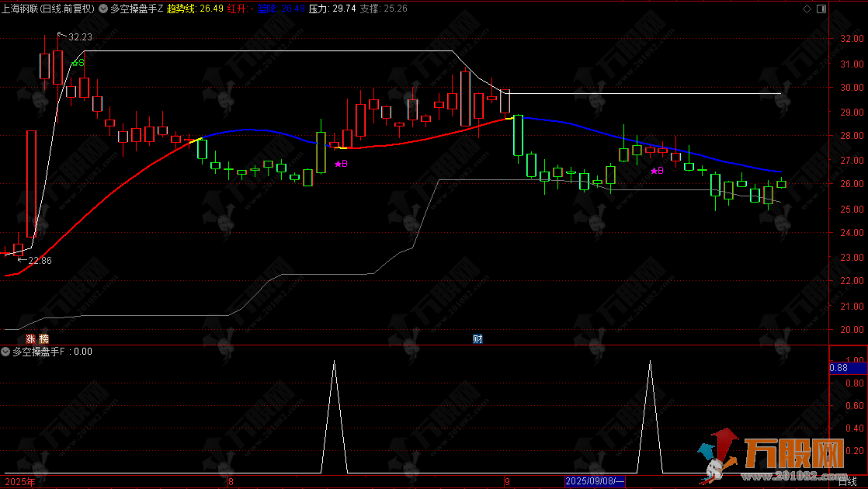Screen dimensions: 868x489
Task: Click the 2025年 label on time axis
Action: [x=19, y=482]
